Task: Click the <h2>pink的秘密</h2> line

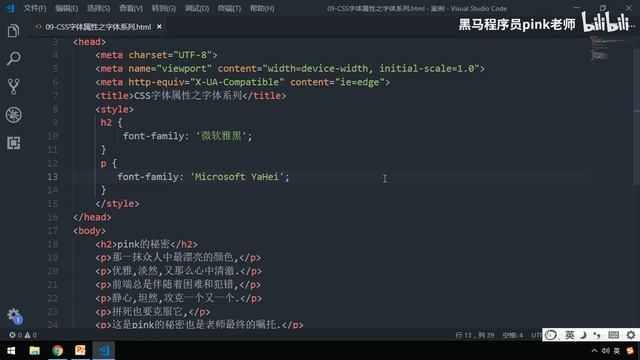Action: 147,244
